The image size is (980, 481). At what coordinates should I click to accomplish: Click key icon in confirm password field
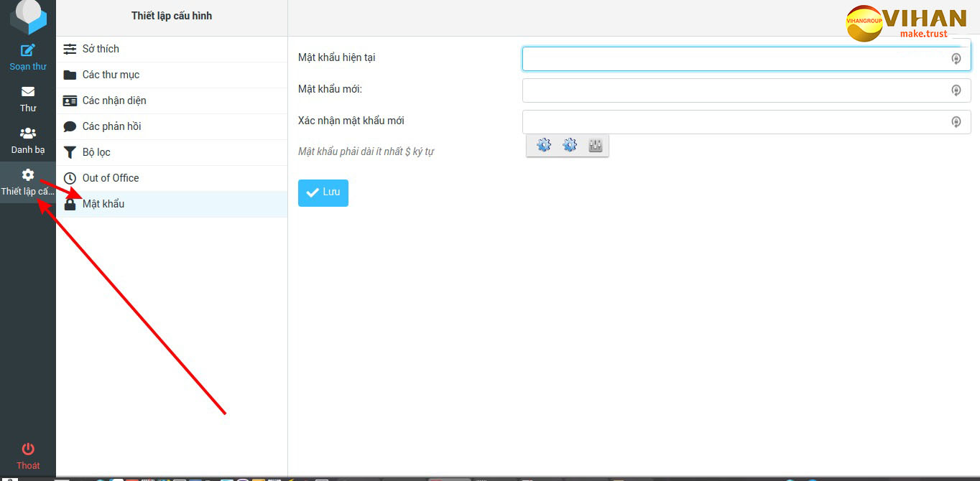tap(956, 122)
